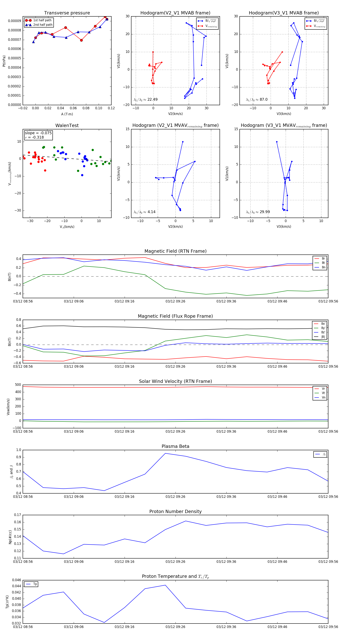This screenshot has width=351, height=644.
Task: Click the 'Proton Temperature and Te/Tp' title
Action: pos(175,576)
